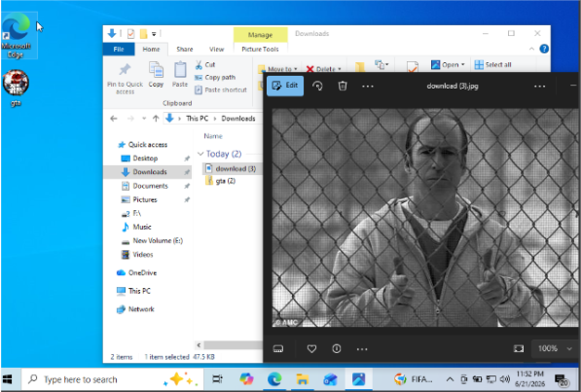This screenshot has width=581, height=392.
Task: Click Copy path in ribbon
Action: [x=215, y=78]
